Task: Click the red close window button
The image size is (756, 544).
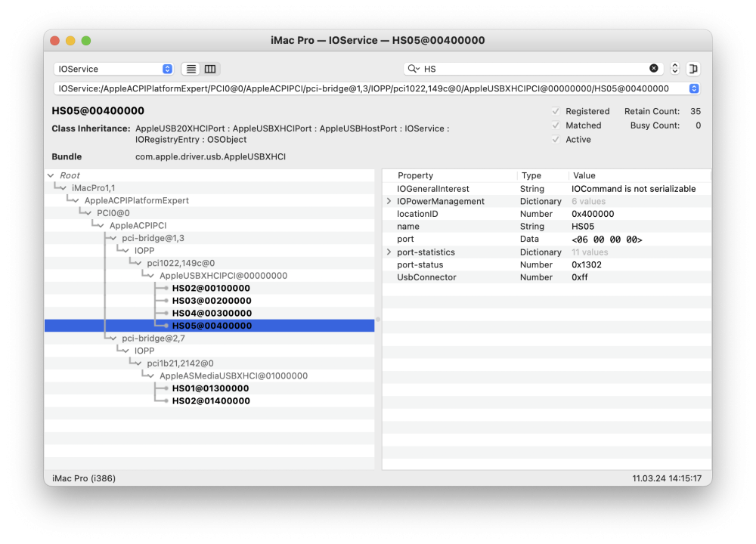Action: 55,41
